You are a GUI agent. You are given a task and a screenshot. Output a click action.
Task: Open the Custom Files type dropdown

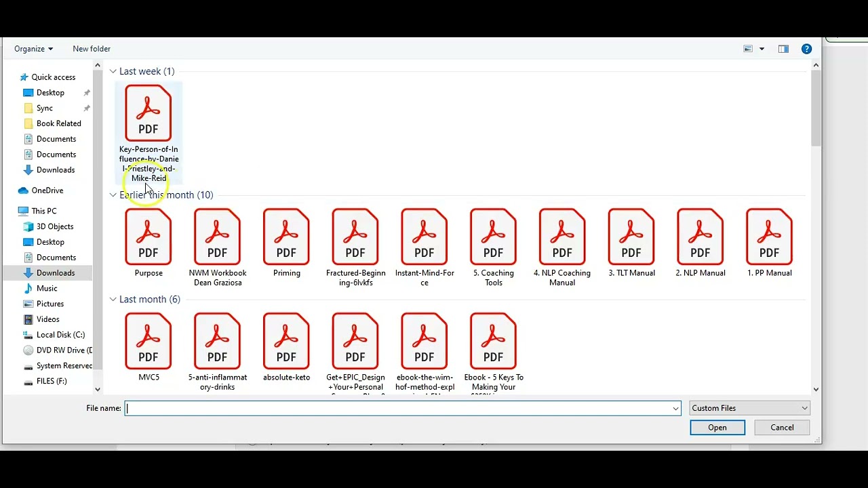pos(749,408)
